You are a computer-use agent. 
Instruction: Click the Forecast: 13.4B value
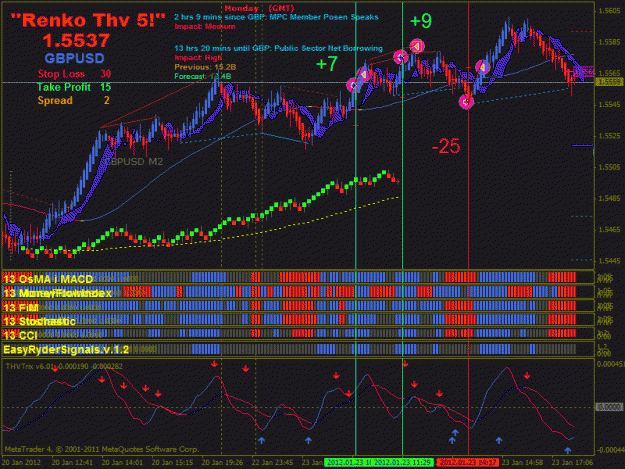pos(202,76)
